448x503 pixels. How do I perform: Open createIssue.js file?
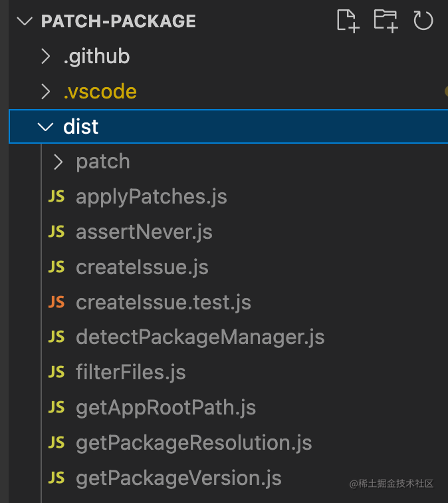[142, 267]
